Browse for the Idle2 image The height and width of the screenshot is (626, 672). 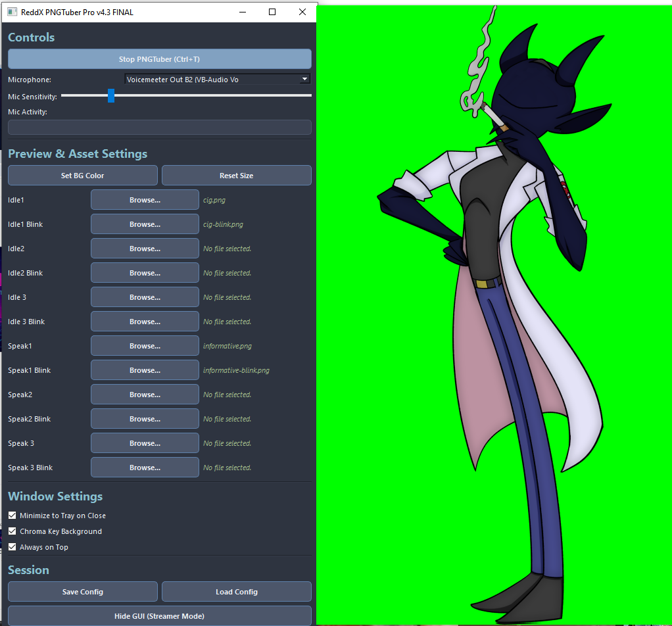click(x=145, y=249)
